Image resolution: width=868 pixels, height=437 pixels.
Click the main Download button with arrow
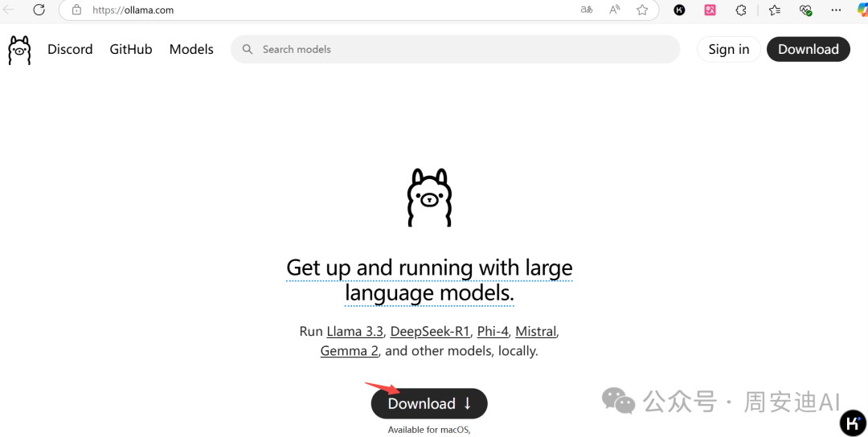coord(429,403)
